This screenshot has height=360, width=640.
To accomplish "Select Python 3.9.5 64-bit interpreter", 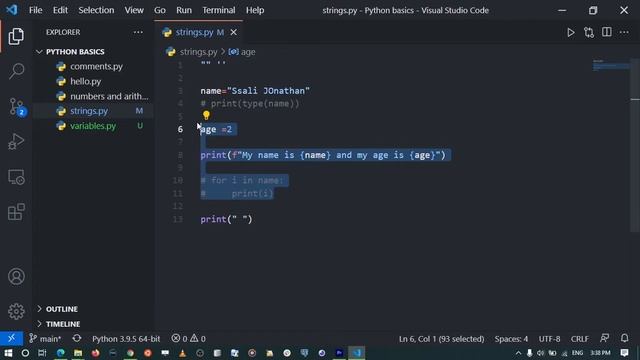I will pos(126,339).
